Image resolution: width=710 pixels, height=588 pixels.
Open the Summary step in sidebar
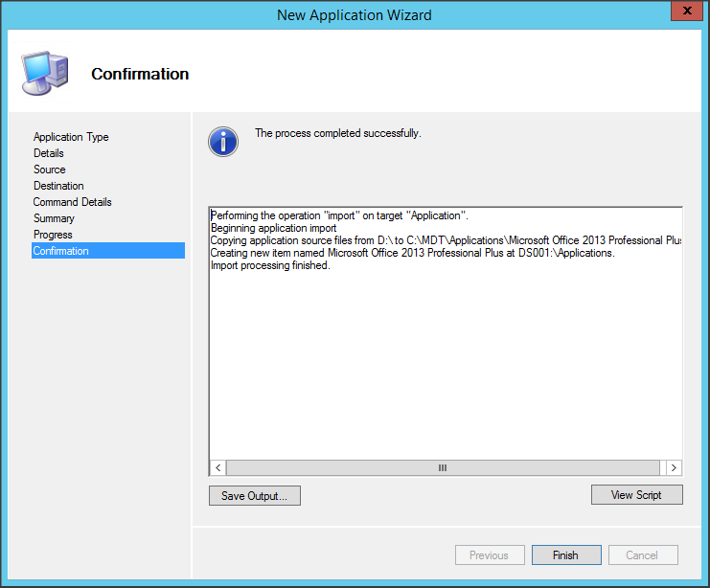click(x=54, y=218)
